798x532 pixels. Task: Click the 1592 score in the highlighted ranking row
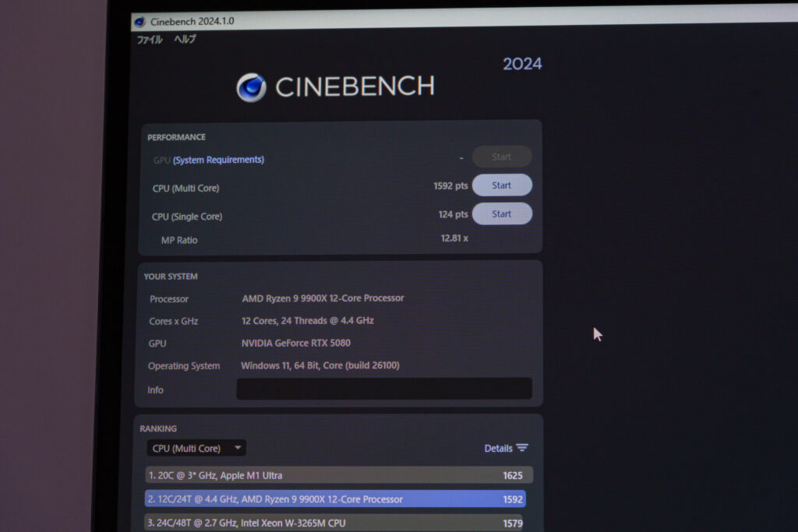[513, 499]
